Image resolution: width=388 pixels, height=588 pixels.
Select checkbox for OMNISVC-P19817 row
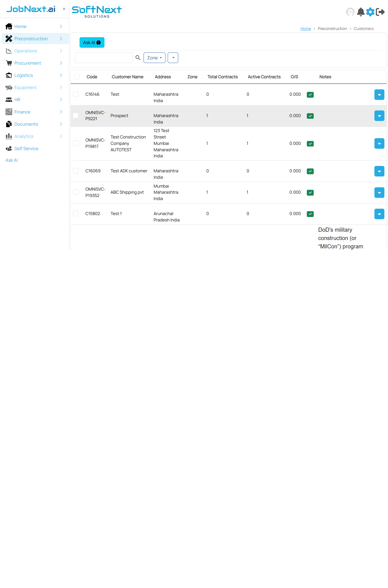pyautogui.click(x=76, y=143)
